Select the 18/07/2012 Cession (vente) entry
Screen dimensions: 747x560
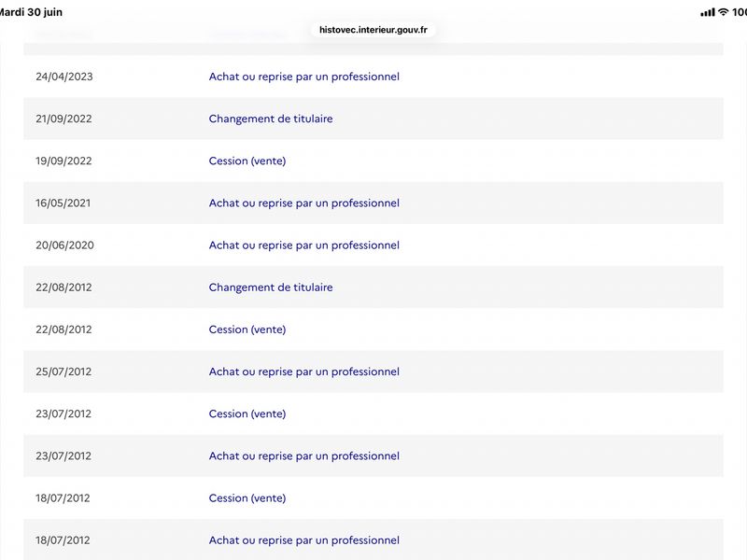[x=373, y=498]
